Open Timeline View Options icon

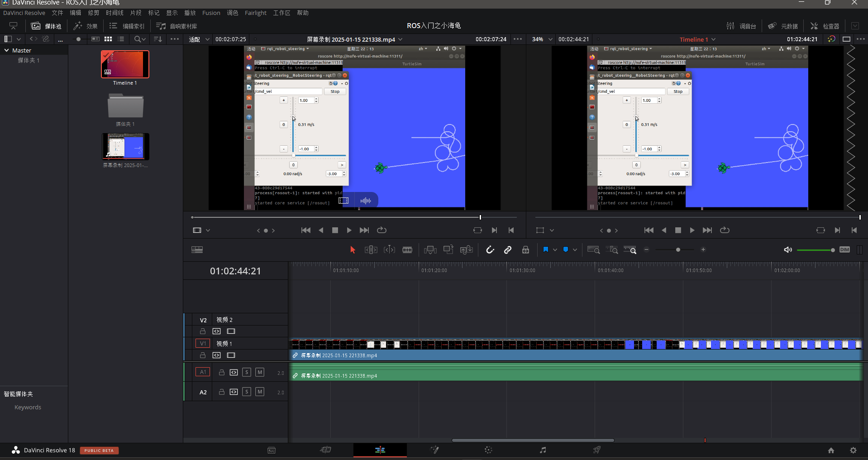197,250
